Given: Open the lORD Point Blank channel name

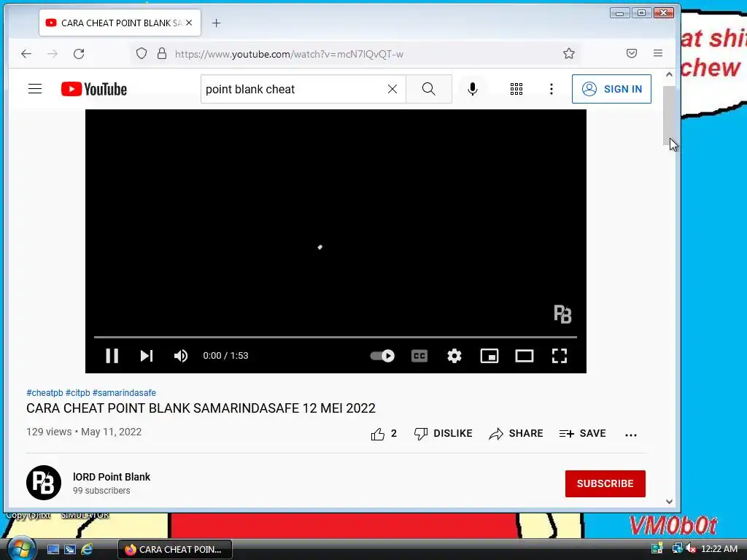Looking at the screenshot, I should [x=112, y=477].
